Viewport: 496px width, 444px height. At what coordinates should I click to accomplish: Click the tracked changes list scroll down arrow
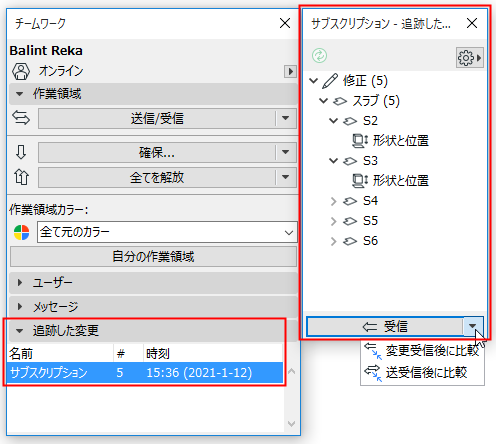[x=291, y=424]
